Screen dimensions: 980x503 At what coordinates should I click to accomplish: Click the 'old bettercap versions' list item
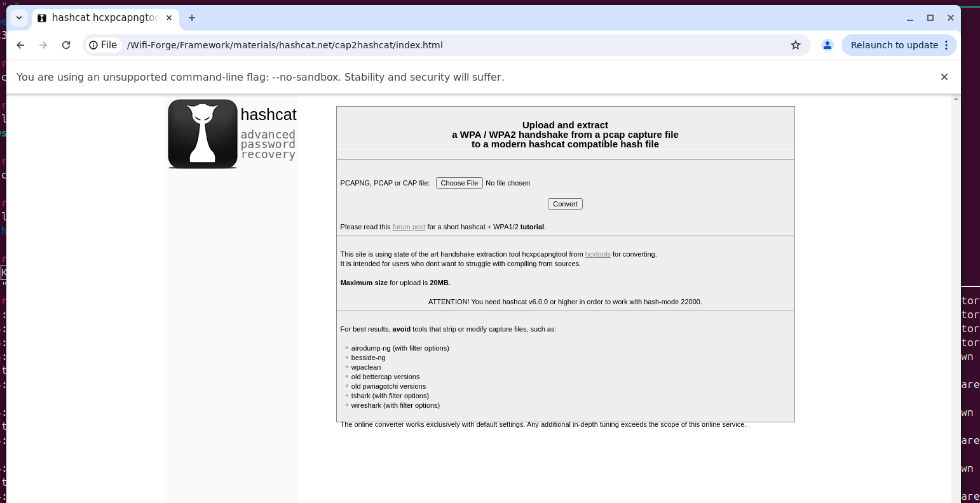[x=385, y=377]
